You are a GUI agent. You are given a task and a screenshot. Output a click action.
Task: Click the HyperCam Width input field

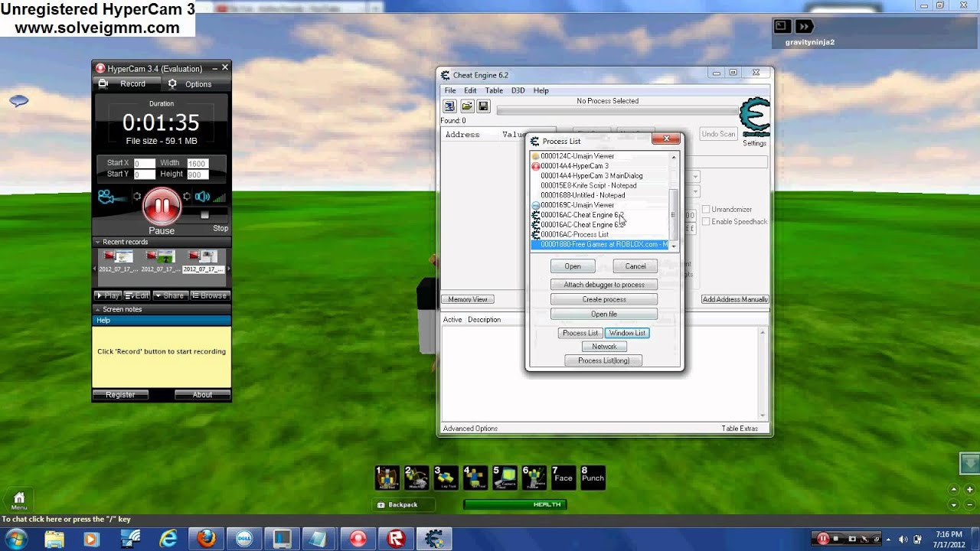click(197, 163)
